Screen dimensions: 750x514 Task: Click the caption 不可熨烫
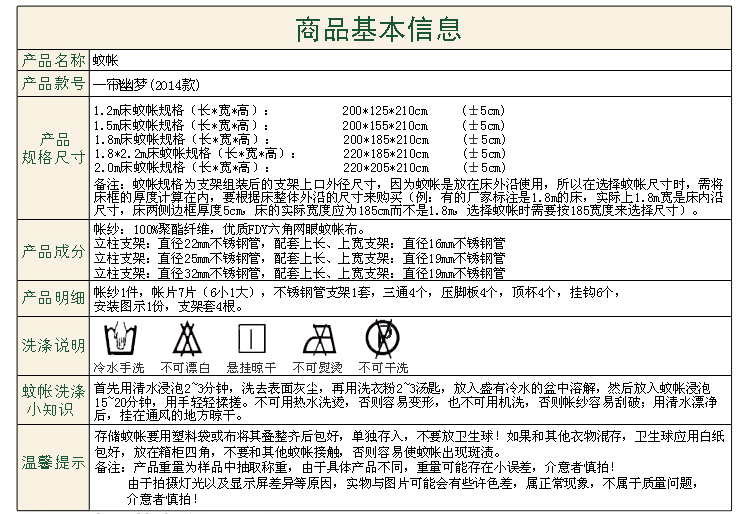pos(318,368)
